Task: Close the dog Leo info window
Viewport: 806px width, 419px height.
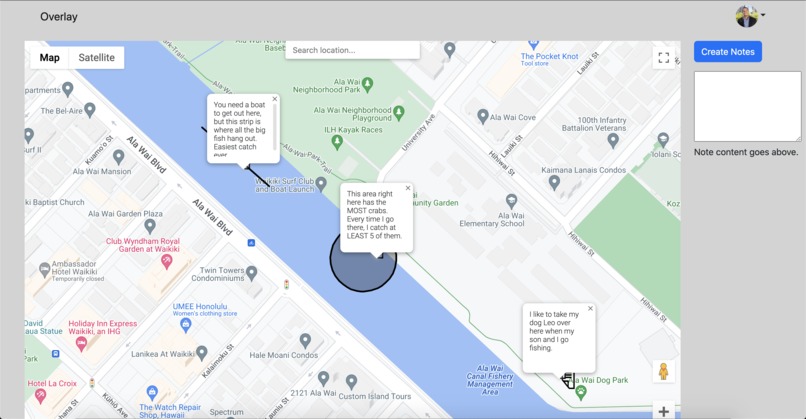Action: tap(590, 308)
